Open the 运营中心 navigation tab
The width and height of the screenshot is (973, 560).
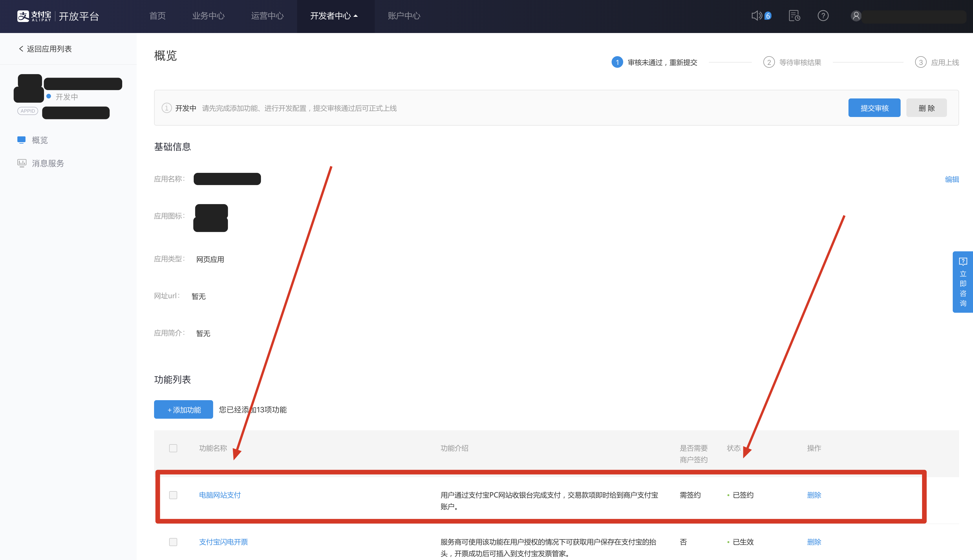267,16
